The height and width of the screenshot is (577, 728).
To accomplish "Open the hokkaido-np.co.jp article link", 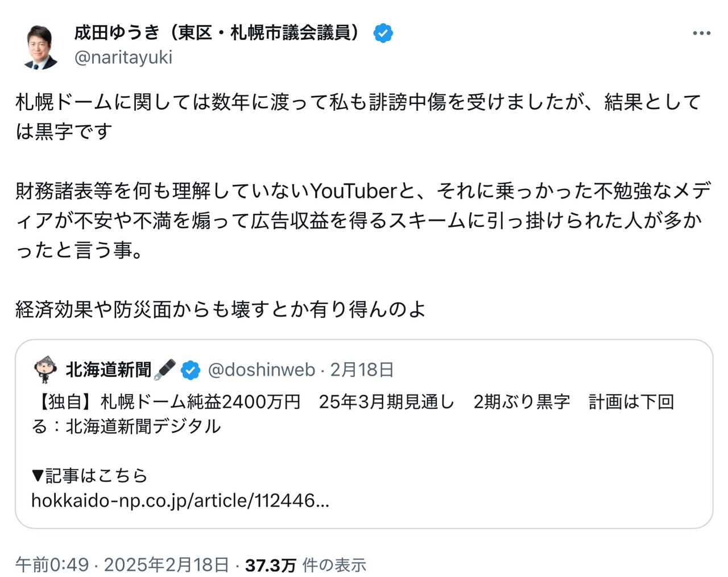I will pyautogui.click(x=180, y=500).
